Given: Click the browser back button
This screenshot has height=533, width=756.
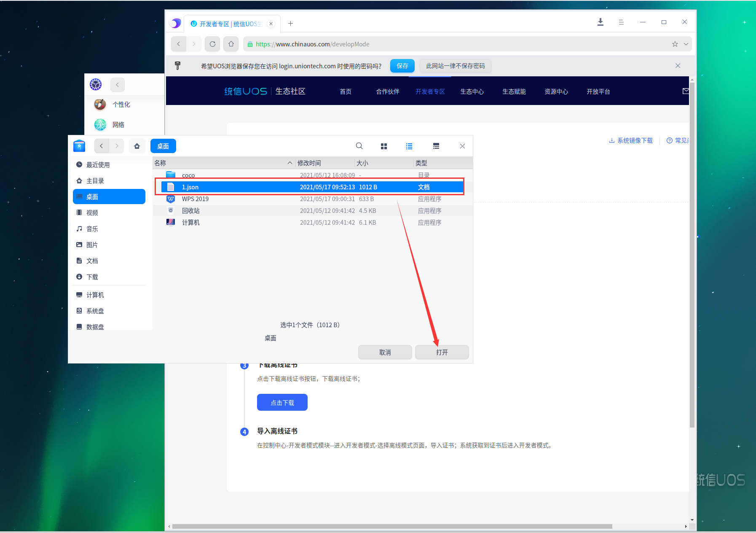Looking at the screenshot, I should pos(179,44).
